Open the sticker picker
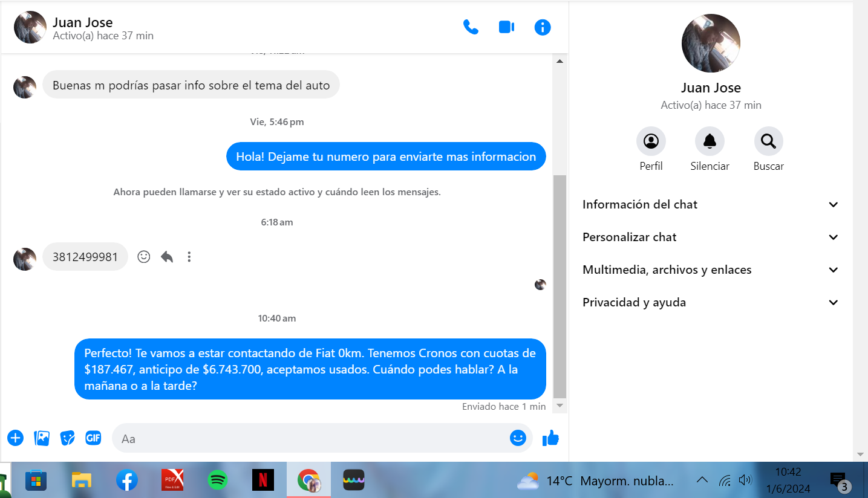This screenshot has height=498, width=868. click(68, 438)
